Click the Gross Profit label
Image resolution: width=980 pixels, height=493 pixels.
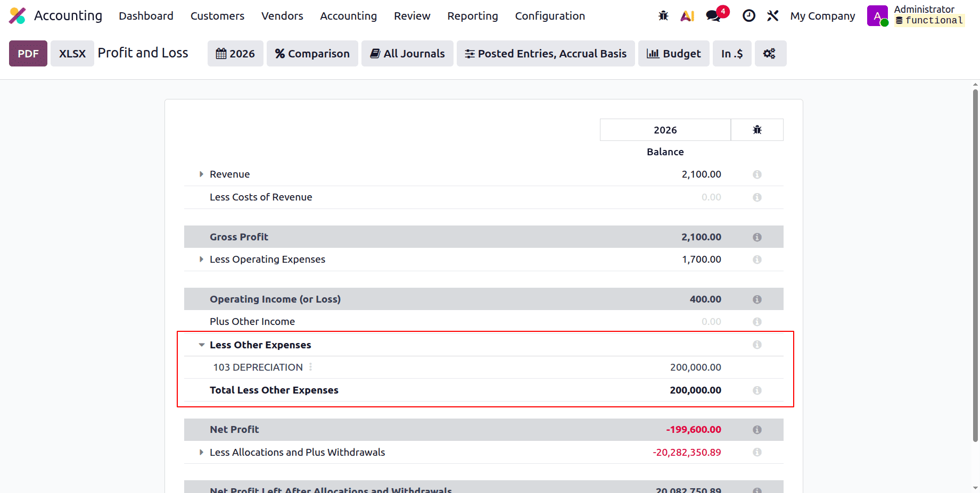point(239,237)
